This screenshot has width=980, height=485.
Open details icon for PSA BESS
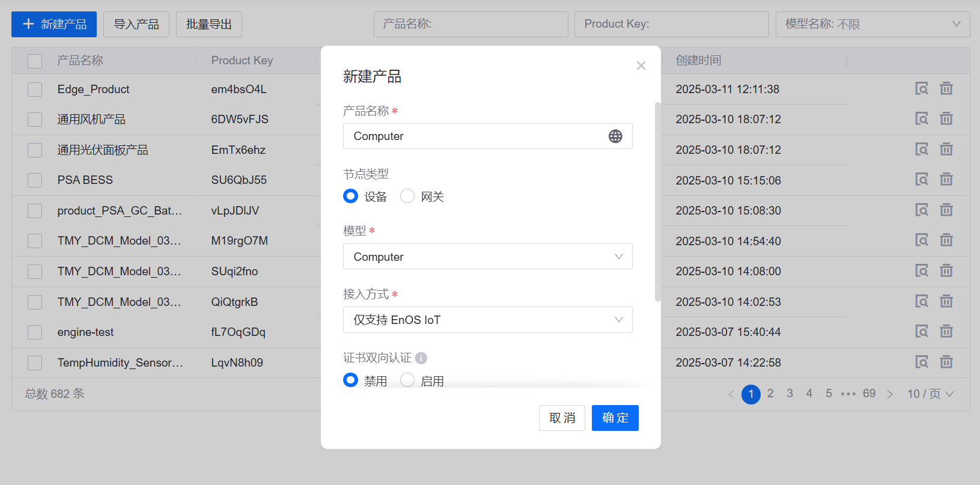[x=922, y=180]
